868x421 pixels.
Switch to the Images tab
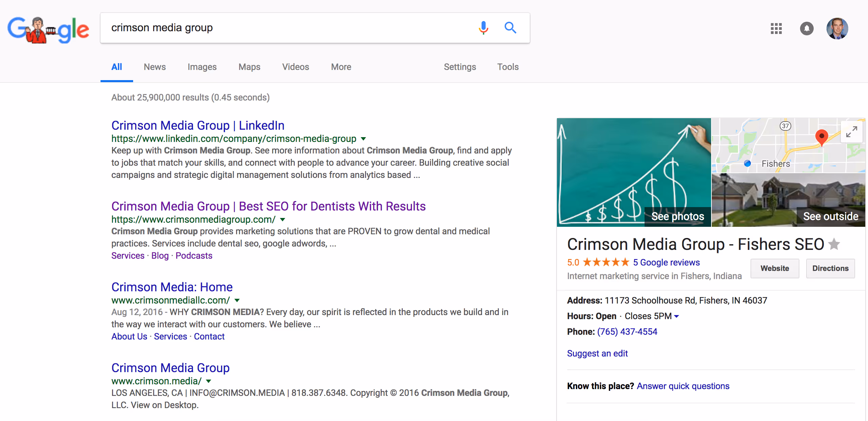tap(202, 67)
